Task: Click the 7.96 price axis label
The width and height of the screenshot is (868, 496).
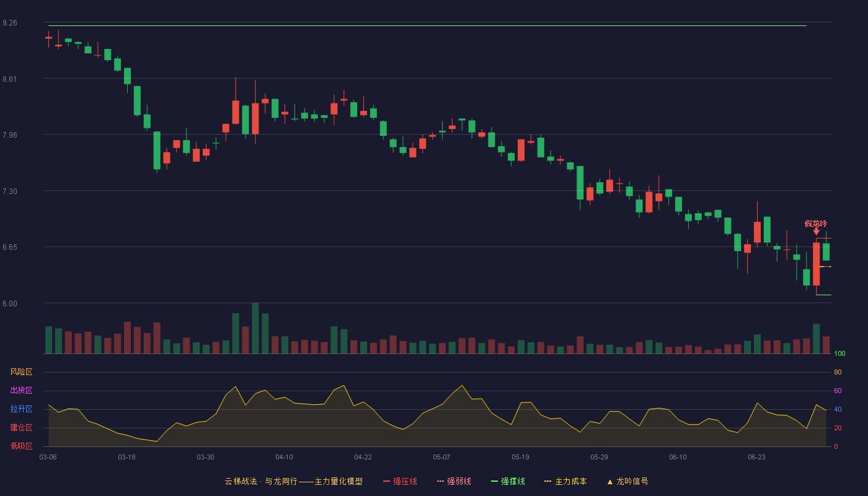Action: click(x=10, y=135)
